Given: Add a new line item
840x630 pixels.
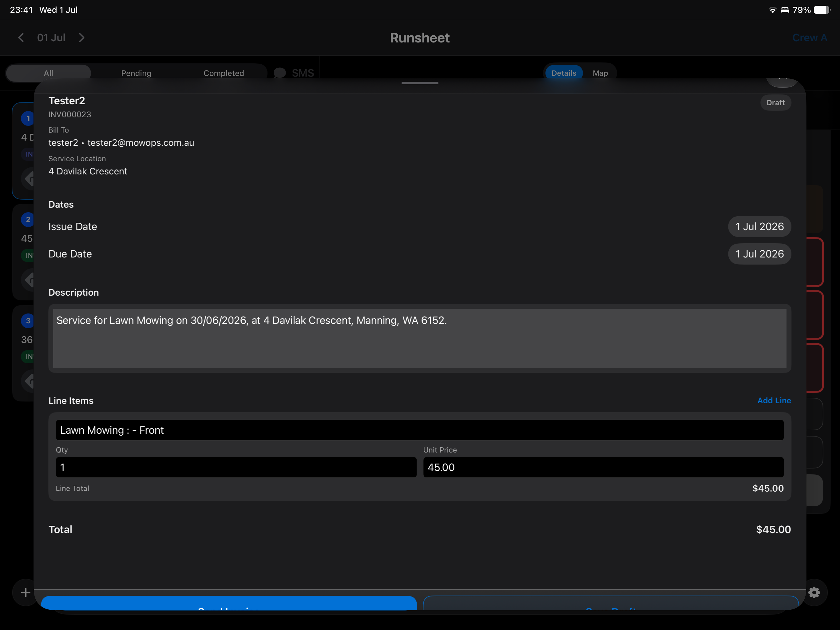Looking at the screenshot, I should (x=774, y=401).
